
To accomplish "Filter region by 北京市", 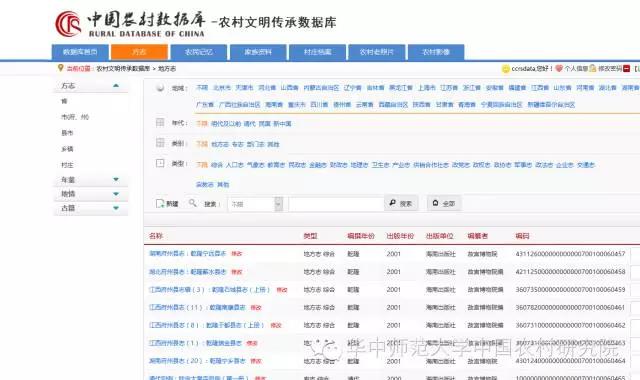I will coord(222,88).
